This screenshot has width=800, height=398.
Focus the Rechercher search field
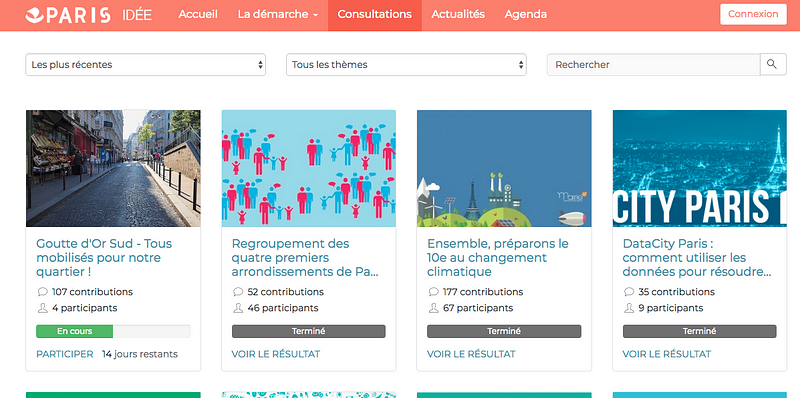pos(654,65)
